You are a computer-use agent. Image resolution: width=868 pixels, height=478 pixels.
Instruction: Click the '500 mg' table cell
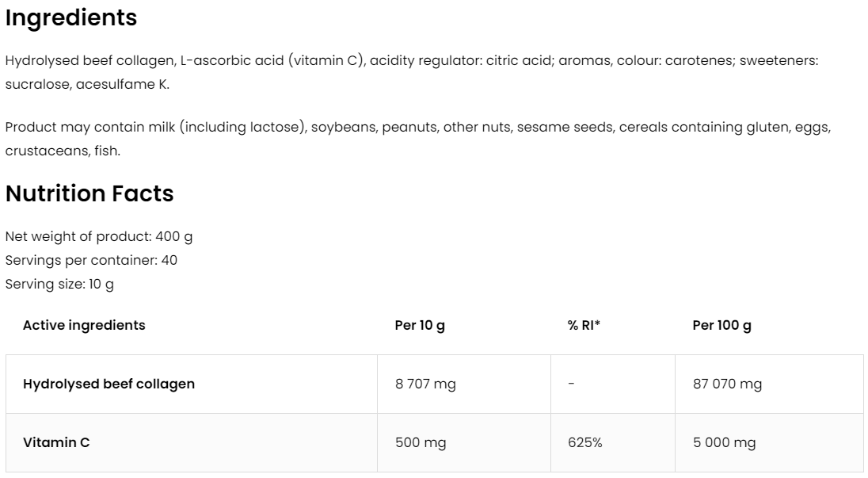[421, 443]
